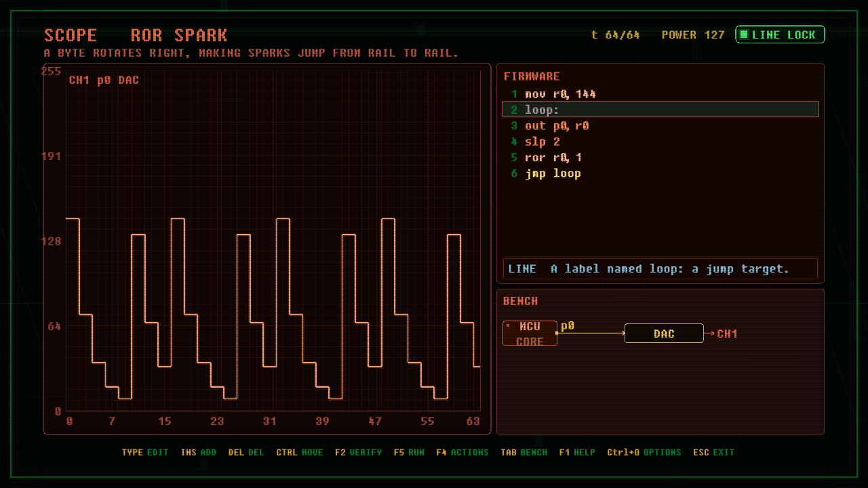868x488 pixels.
Task: Click the 31 x-axis tick label
Action: (x=270, y=422)
